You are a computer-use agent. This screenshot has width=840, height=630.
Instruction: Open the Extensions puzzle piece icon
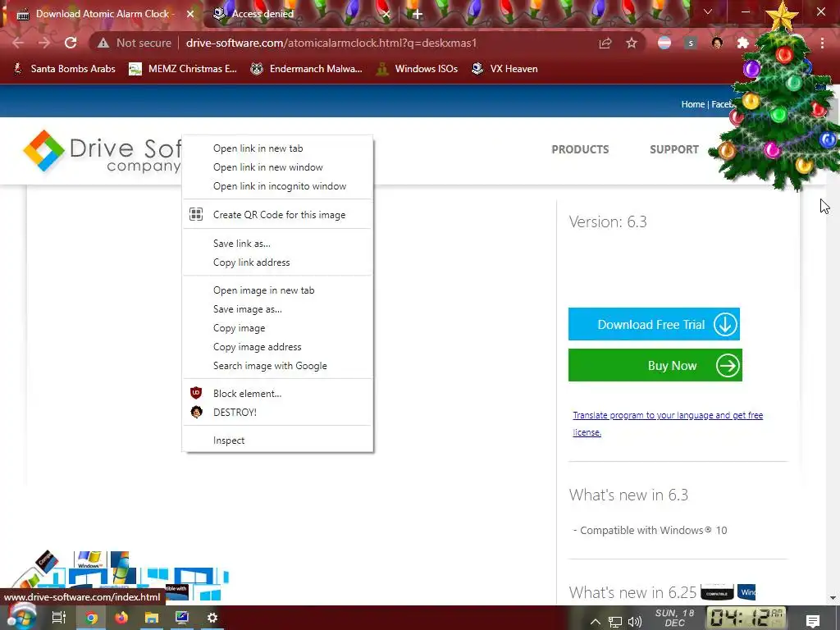(x=742, y=43)
